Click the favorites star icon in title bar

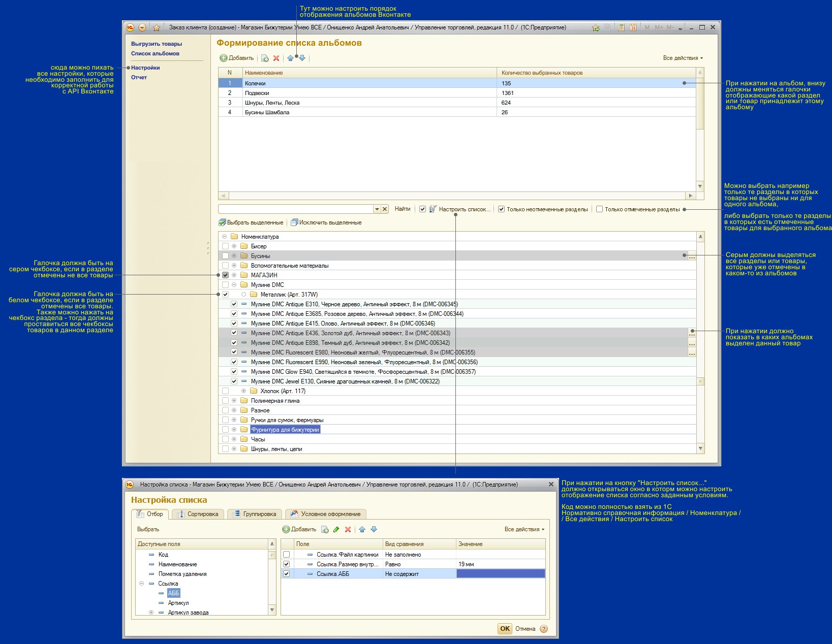click(x=157, y=28)
